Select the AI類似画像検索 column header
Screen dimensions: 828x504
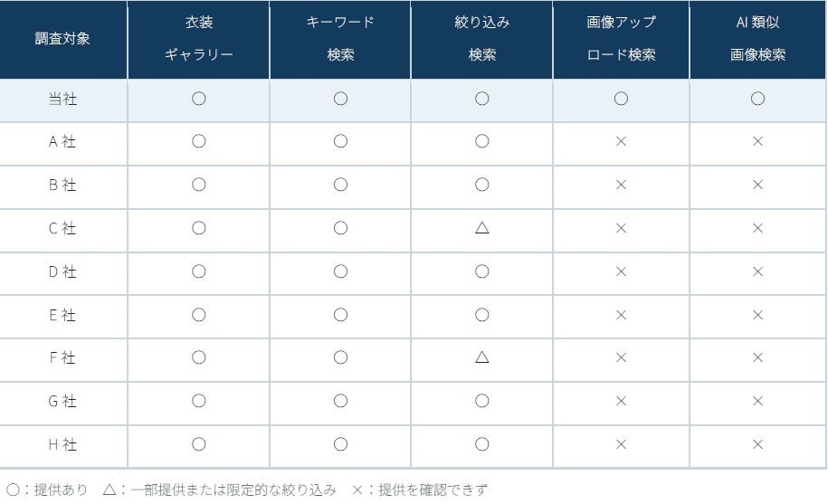tap(757, 39)
